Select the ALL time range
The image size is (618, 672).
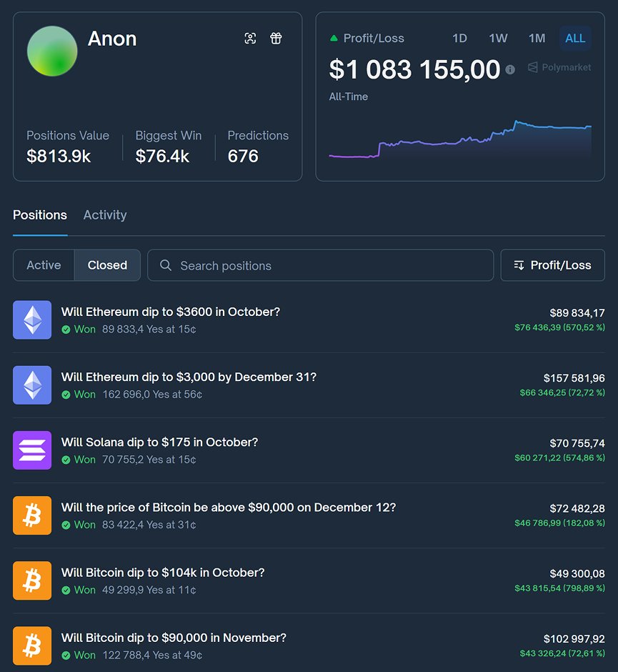coord(575,38)
